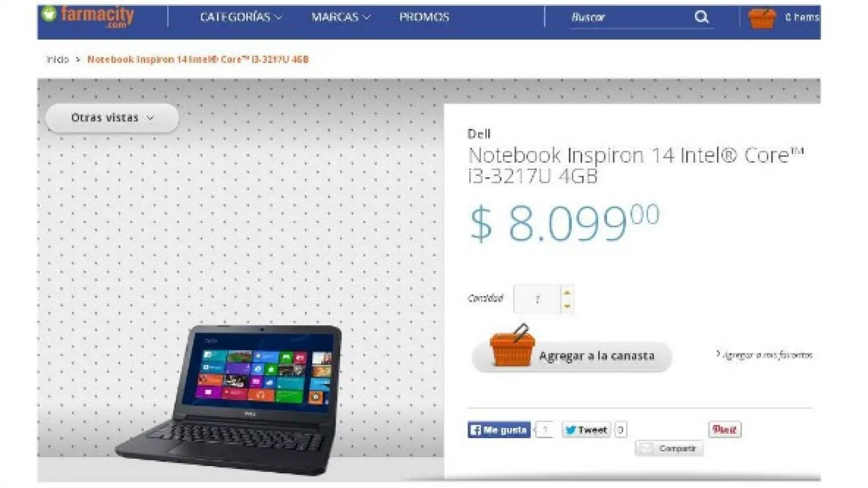Click Agregar a mis favoritos link

coord(764,355)
